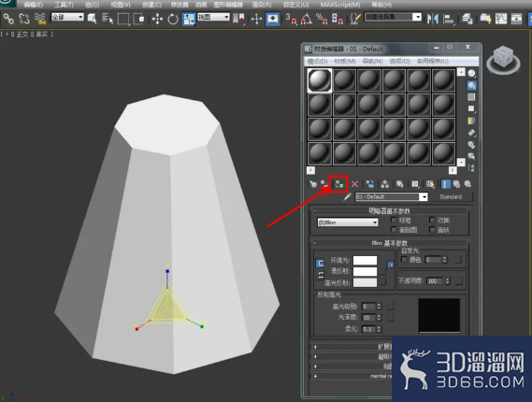Toggle checkered Background icon for samples
The image size is (532, 402).
click(x=471, y=97)
